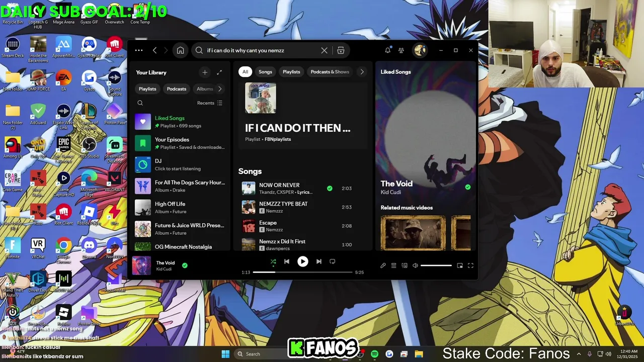Toggle saved check in Liked Songs panel
The height and width of the screenshot is (362, 644).
click(468, 187)
